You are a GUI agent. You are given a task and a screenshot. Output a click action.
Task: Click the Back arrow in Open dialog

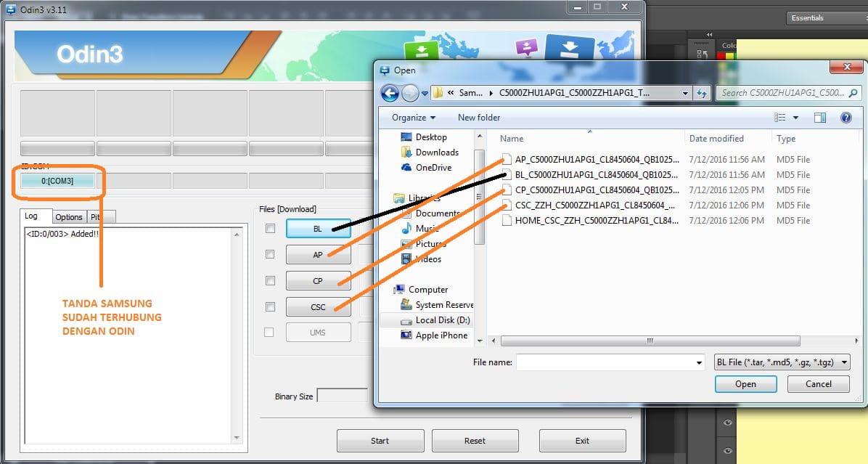click(x=390, y=93)
